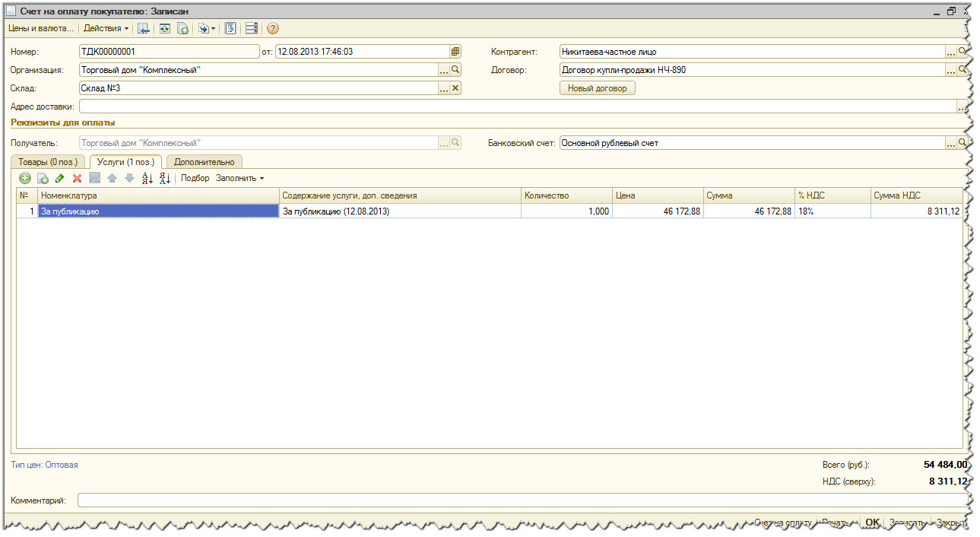Click the Новый договор button
The image size is (980, 537).
coord(597,88)
